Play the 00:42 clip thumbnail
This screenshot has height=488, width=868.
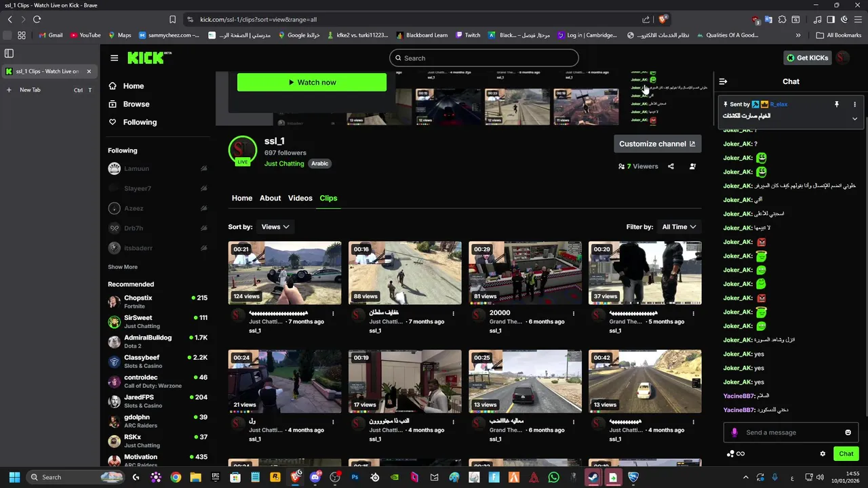645,382
